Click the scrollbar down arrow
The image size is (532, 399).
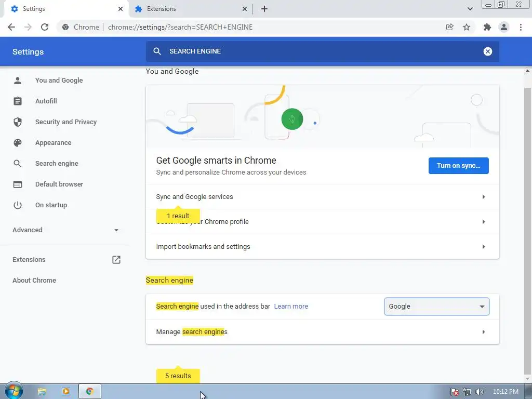pos(528,379)
